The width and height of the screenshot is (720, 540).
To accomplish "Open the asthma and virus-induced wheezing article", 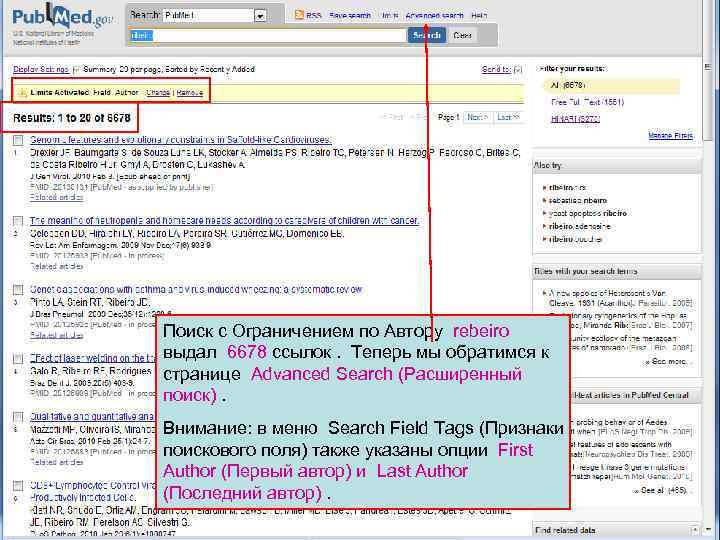I will pos(196,290).
